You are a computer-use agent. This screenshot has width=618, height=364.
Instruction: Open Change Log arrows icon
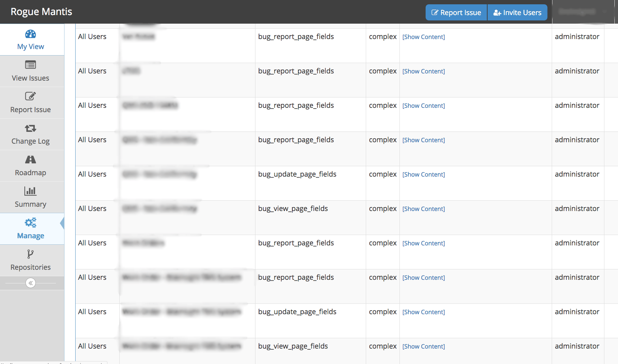click(x=30, y=128)
